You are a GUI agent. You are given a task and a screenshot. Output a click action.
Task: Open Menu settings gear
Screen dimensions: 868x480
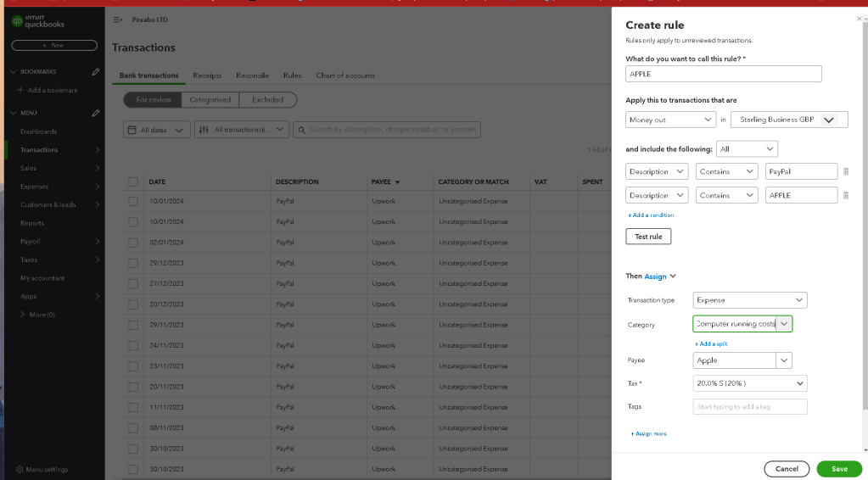(x=20, y=470)
